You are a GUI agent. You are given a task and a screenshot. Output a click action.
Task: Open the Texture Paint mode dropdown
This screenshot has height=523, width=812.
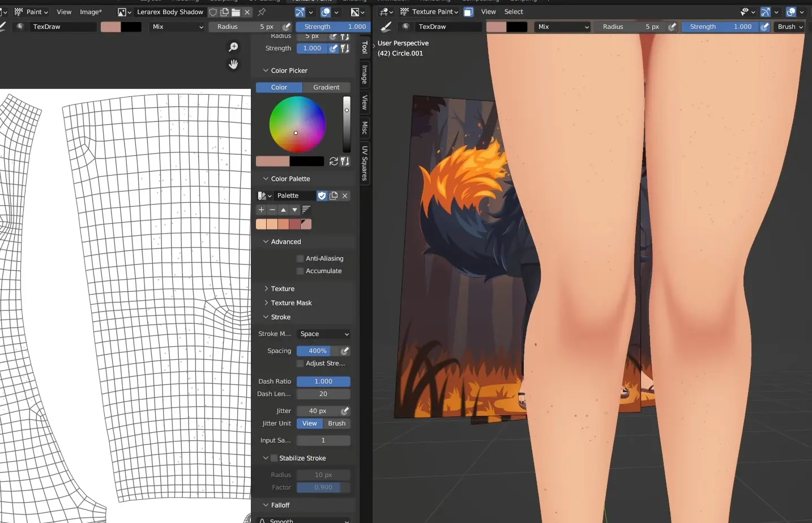tap(434, 12)
